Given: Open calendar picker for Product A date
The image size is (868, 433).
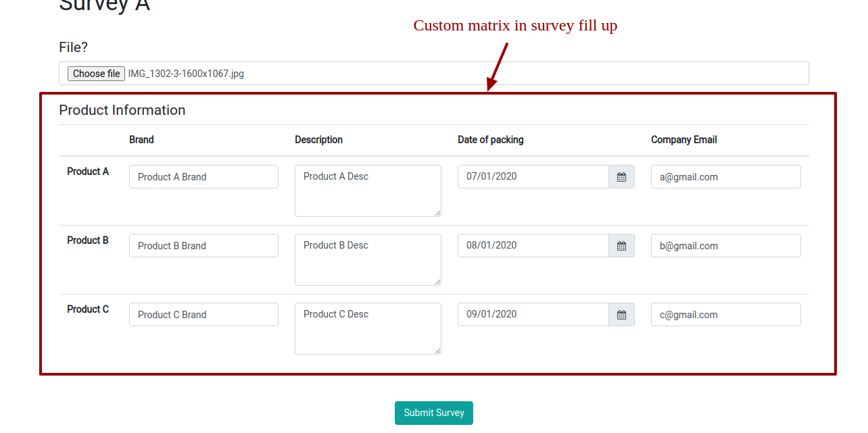Looking at the screenshot, I should pos(621,177).
